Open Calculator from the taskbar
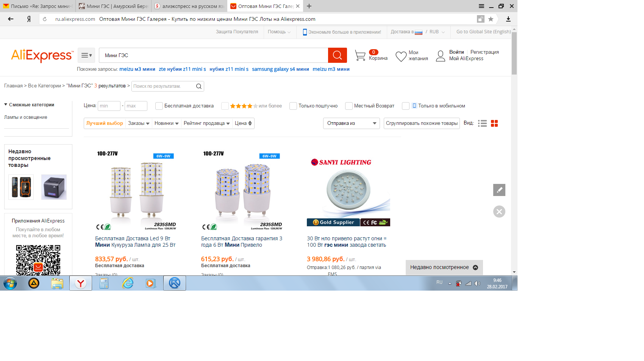Screen dimensions: 644x361 [104, 283]
